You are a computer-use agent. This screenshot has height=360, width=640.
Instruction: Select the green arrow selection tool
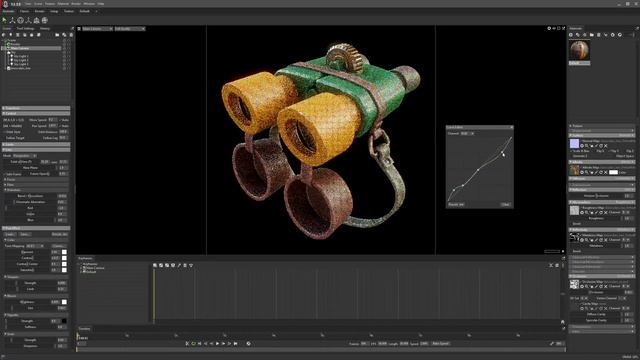click(4, 20)
